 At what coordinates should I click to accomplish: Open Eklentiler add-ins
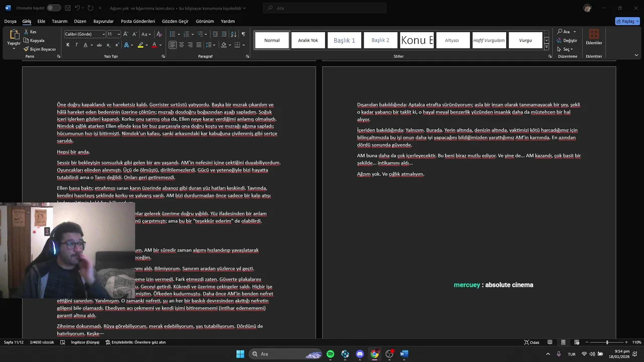[594, 37]
